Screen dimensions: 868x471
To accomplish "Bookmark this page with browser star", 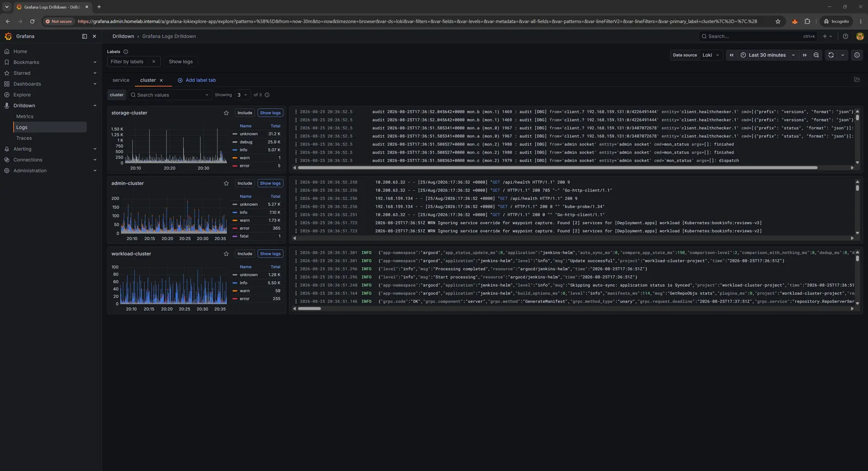I will coord(778,21).
